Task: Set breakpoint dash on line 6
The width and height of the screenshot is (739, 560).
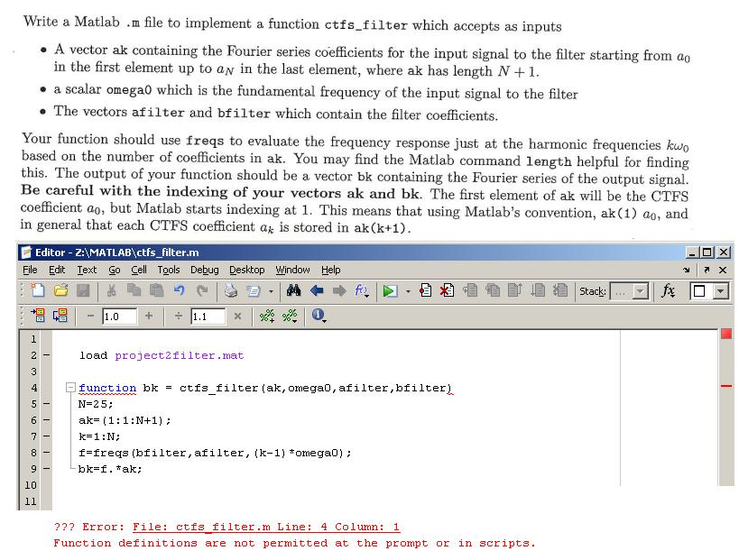Action: (46, 420)
